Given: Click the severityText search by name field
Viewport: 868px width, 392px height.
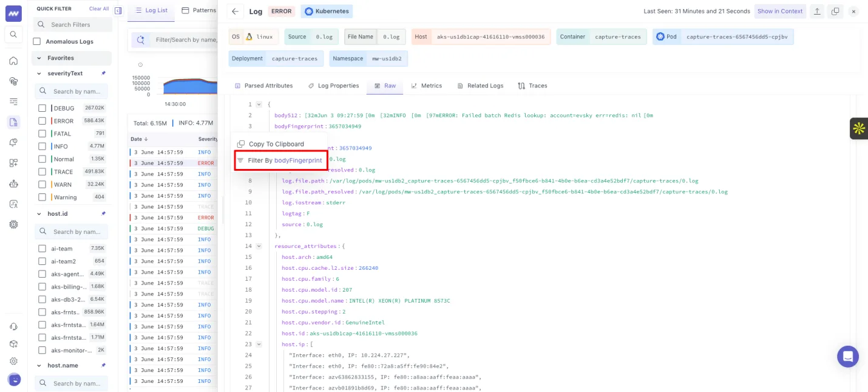Looking at the screenshot, I should pyautogui.click(x=71, y=91).
